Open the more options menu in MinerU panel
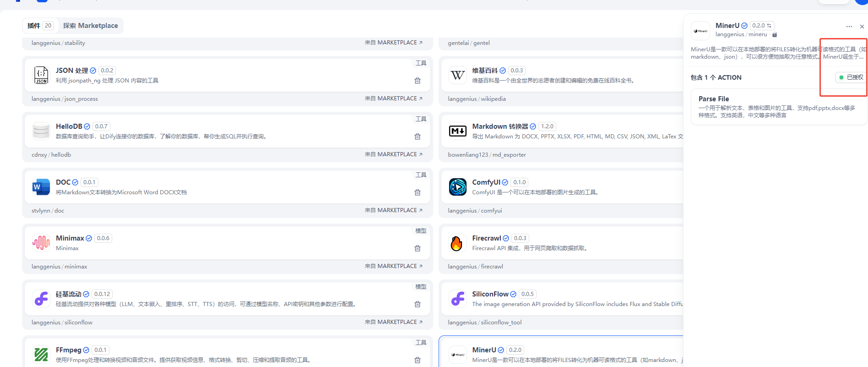Viewport: 868px width, 367px height. (x=849, y=27)
